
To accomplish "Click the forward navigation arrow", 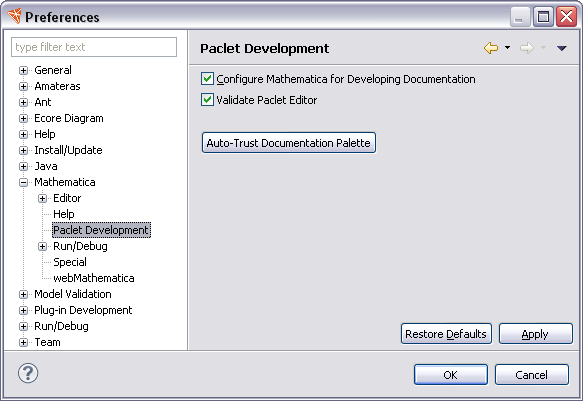I will (526, 48).
